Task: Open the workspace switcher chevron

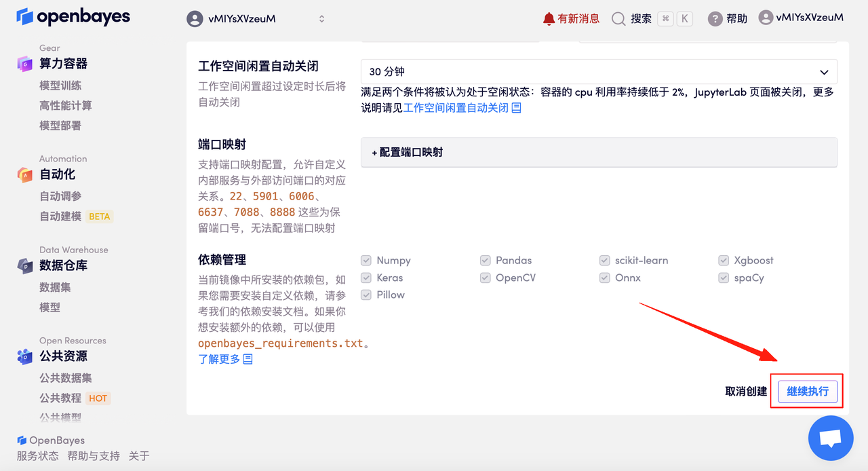Action: 321,19
